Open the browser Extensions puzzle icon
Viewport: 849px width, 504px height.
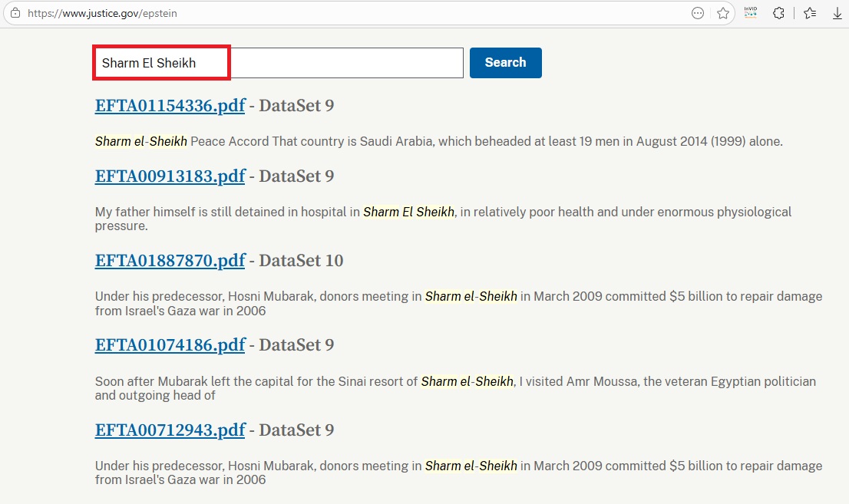[x=778, y=13]
